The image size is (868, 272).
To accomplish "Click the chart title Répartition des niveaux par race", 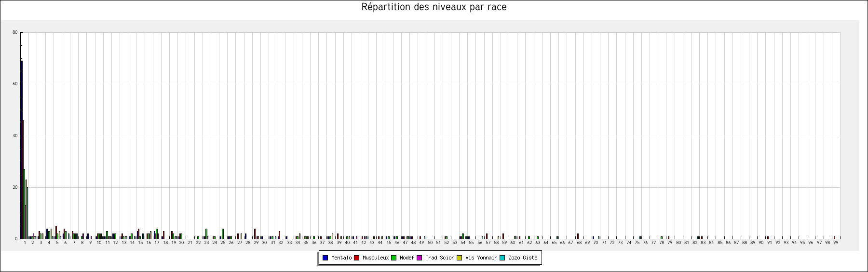I will coord(434,7).
